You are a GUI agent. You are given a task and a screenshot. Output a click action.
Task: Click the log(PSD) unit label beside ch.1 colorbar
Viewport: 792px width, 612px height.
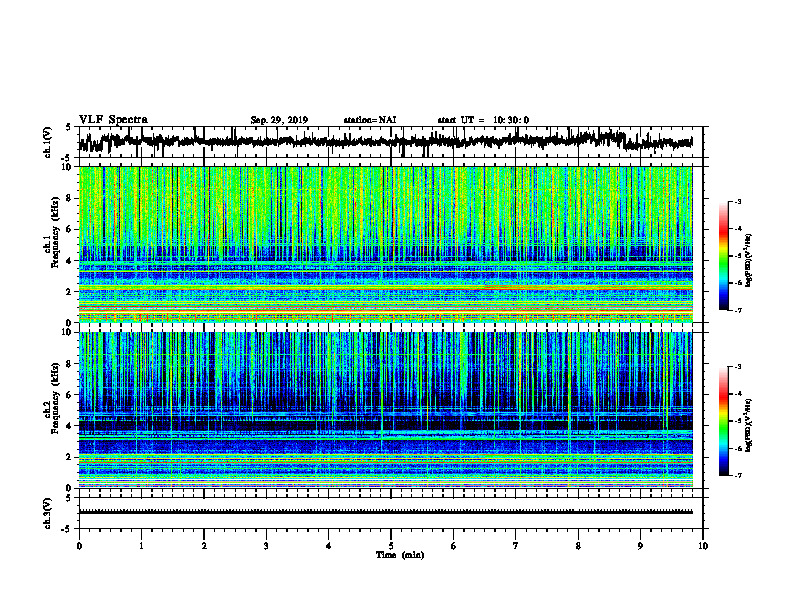click(x=749, y=260)
